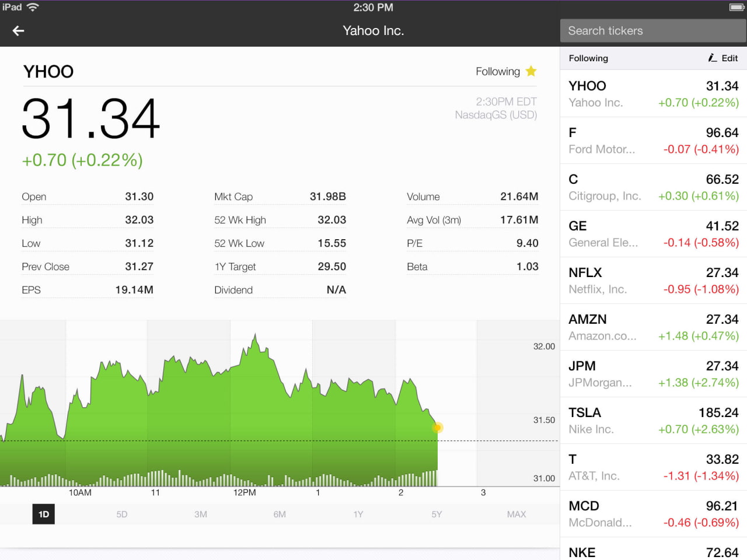Viewport: 747px width, 560px height.
Task: Select the yellow price marker on the chart
Action: [438, 427]
